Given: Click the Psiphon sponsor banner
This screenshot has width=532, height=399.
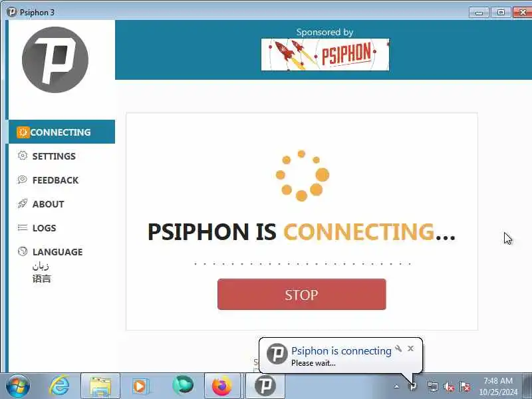Looking at the screenshot, I should [x=325, y=55].
